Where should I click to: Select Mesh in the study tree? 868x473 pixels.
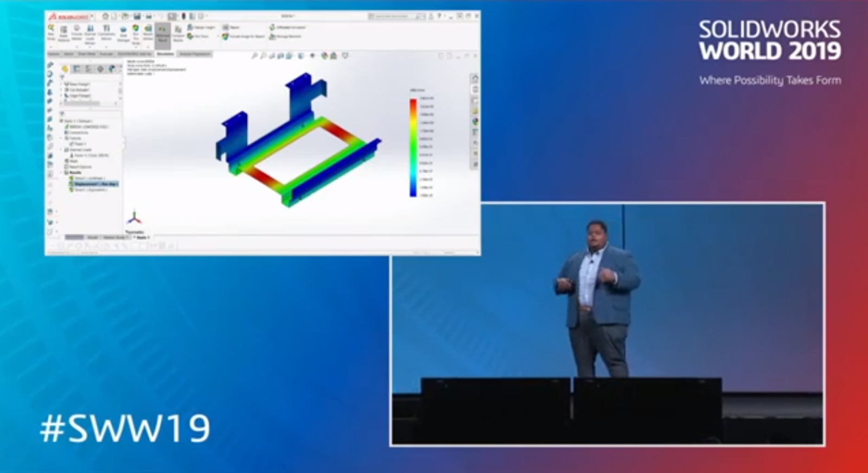pos(71,161)
